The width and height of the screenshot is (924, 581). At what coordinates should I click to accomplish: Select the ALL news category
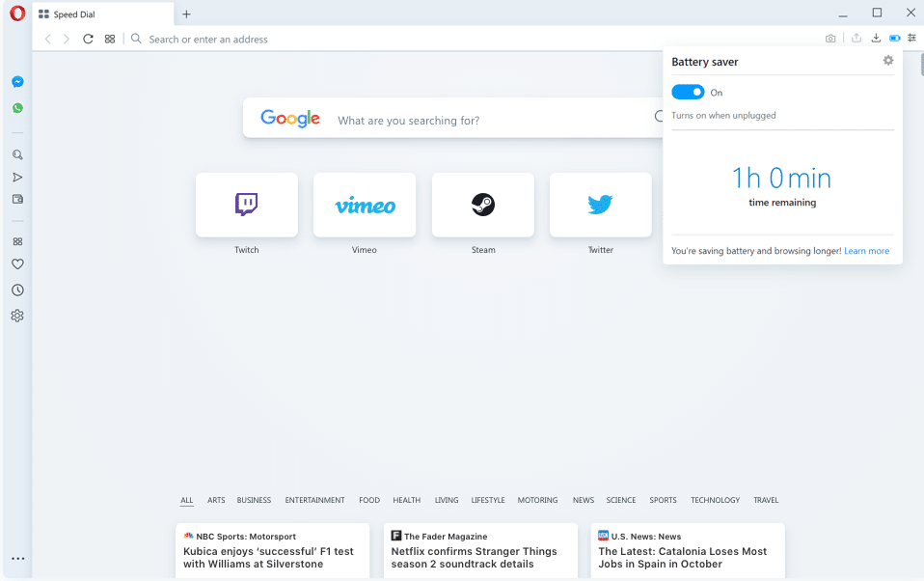[x=187, y=500]
